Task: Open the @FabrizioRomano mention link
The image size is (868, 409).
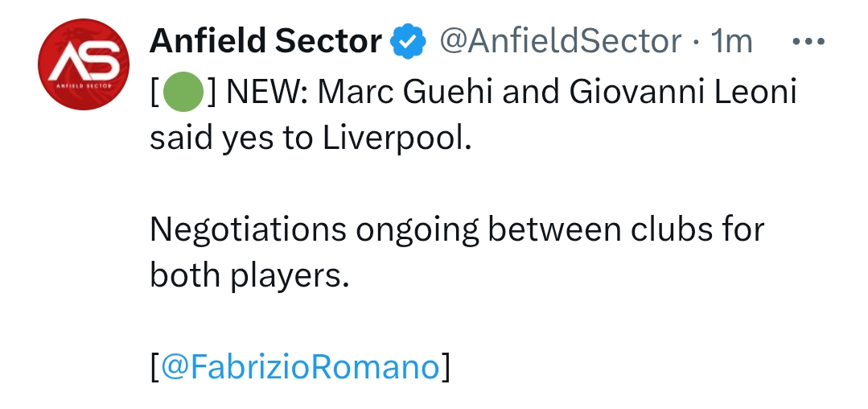Action: coord(300,367)
